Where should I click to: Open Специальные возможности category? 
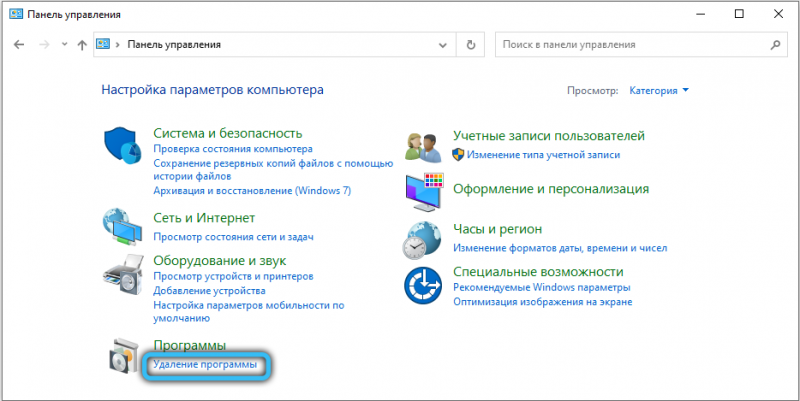(538, 271)
